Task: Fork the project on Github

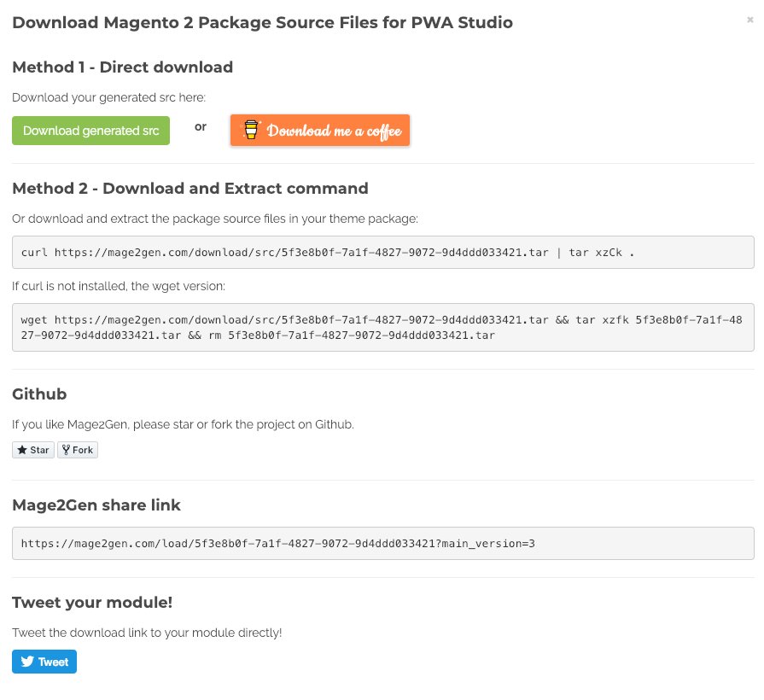Action: pos(78,450)
